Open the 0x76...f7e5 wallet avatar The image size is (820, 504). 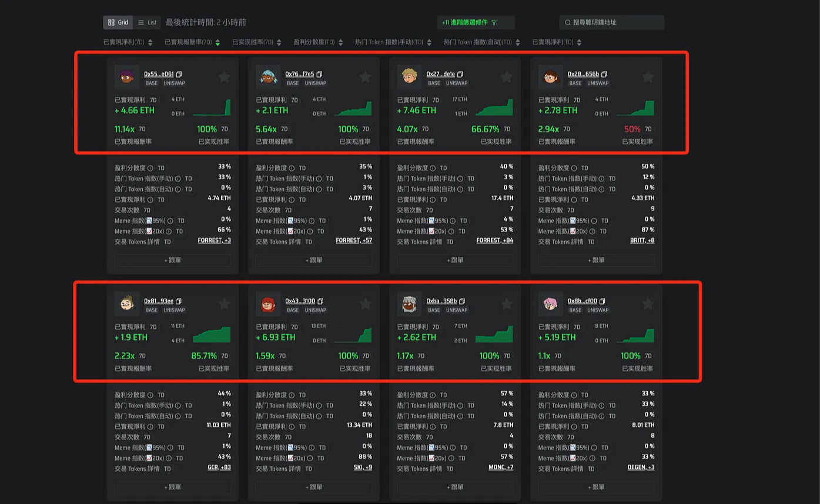click(268, 78)
